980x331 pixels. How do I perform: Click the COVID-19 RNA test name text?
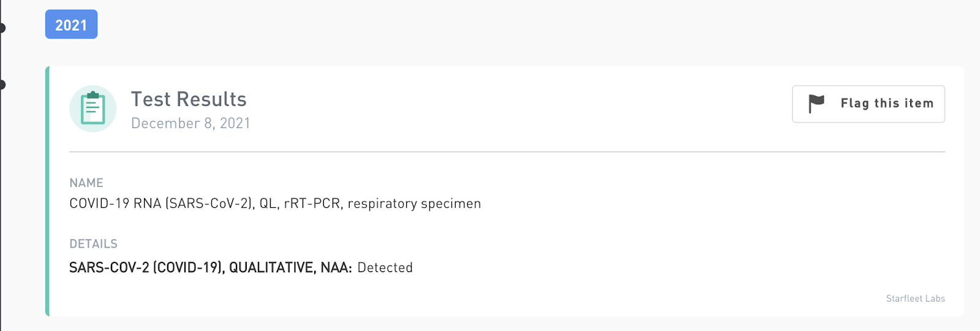pyautogui.click(x=275, y=204)
